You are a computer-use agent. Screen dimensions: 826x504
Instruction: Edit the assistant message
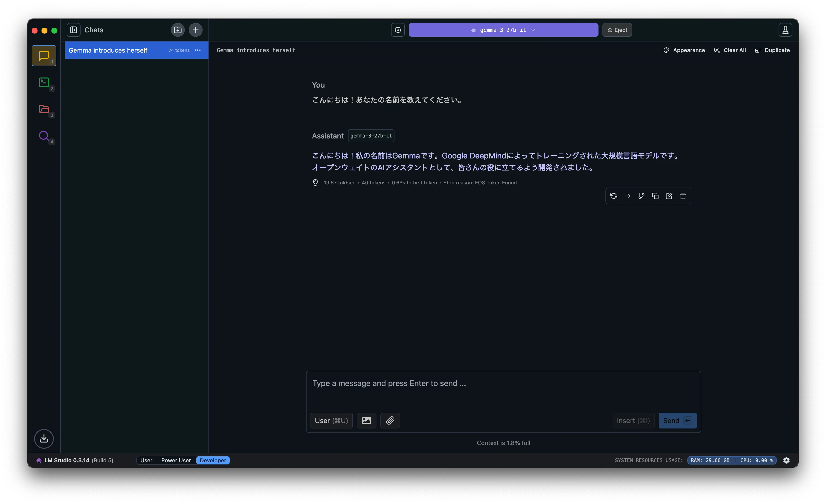[x=669, y=196]
